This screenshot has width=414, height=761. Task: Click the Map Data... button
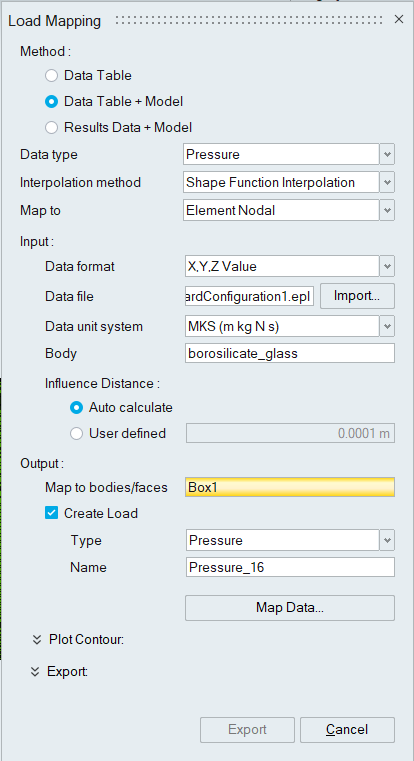click(x=290, y=608)
